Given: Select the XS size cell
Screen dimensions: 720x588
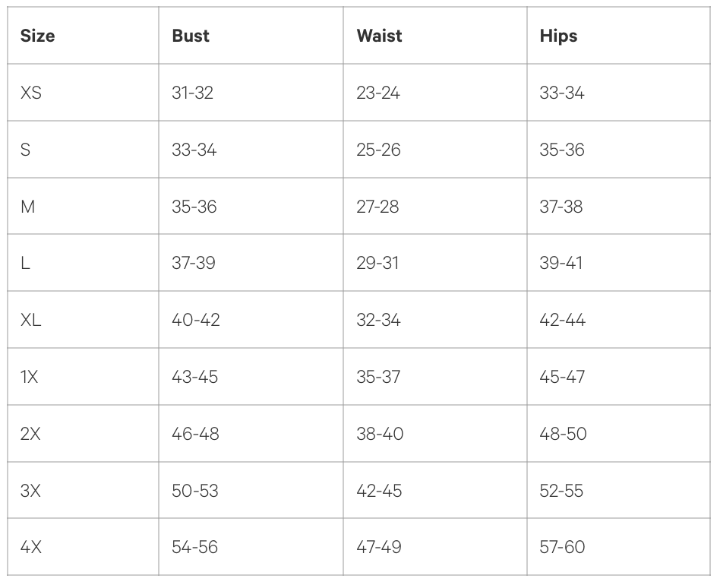Looking at the screenshot, I should [31, 93].
